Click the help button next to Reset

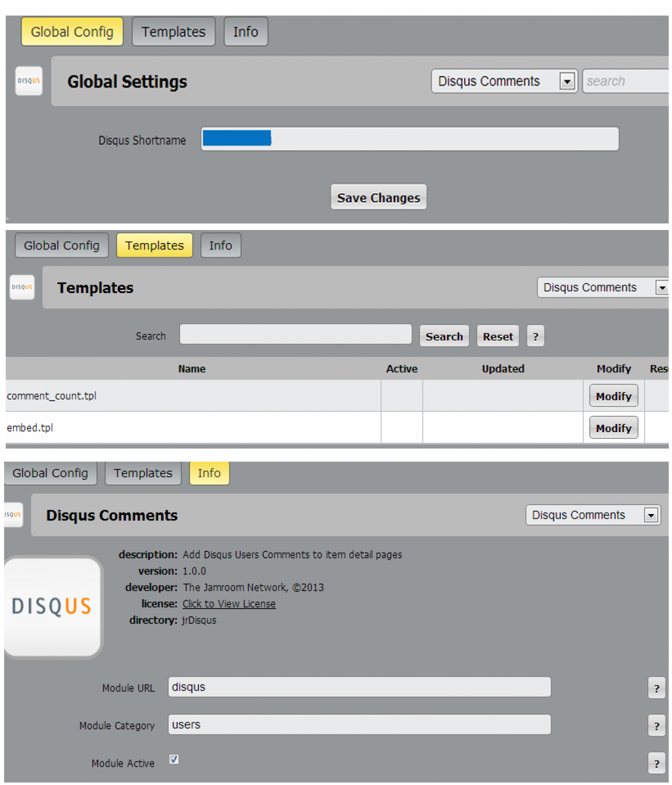[535, 337]
